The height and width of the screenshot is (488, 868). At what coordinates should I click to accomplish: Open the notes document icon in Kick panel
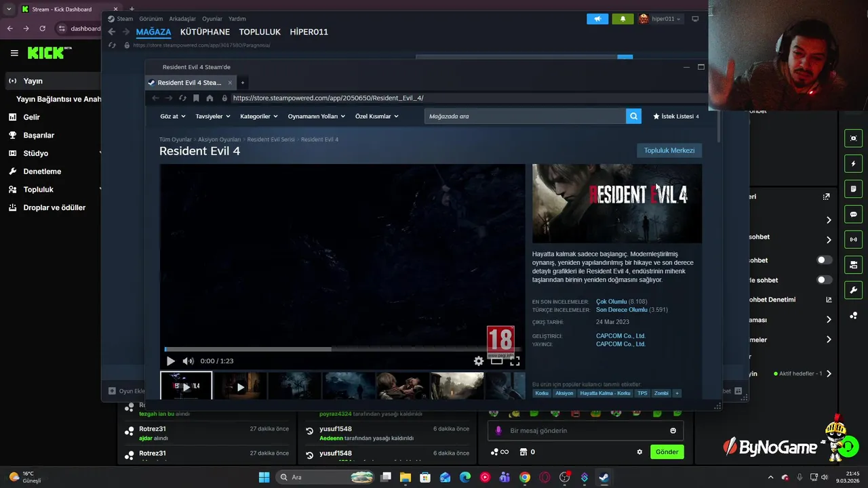click(x=853, y=188)
